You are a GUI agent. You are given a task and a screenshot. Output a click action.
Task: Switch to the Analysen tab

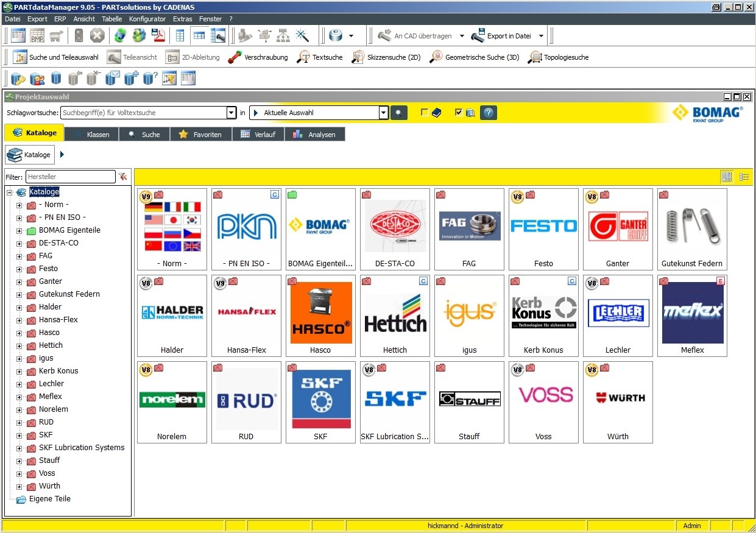tap(315, 134)
